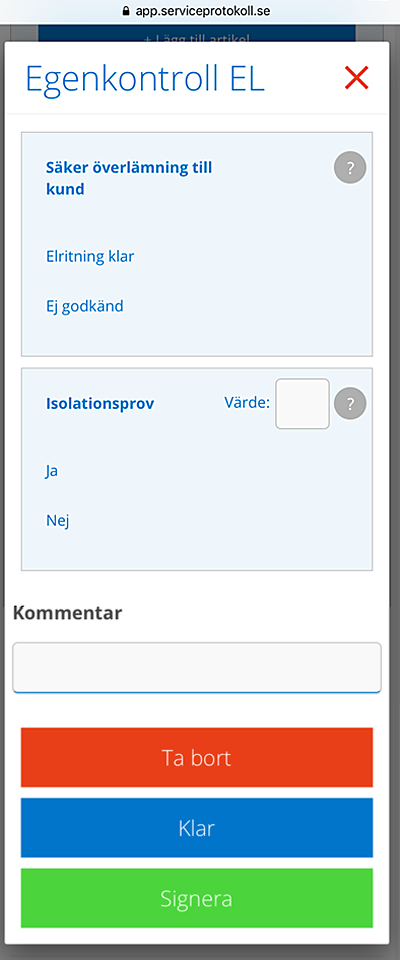
Task: Open help for Säker överlämning till kund
Action: tap(350, 168)
